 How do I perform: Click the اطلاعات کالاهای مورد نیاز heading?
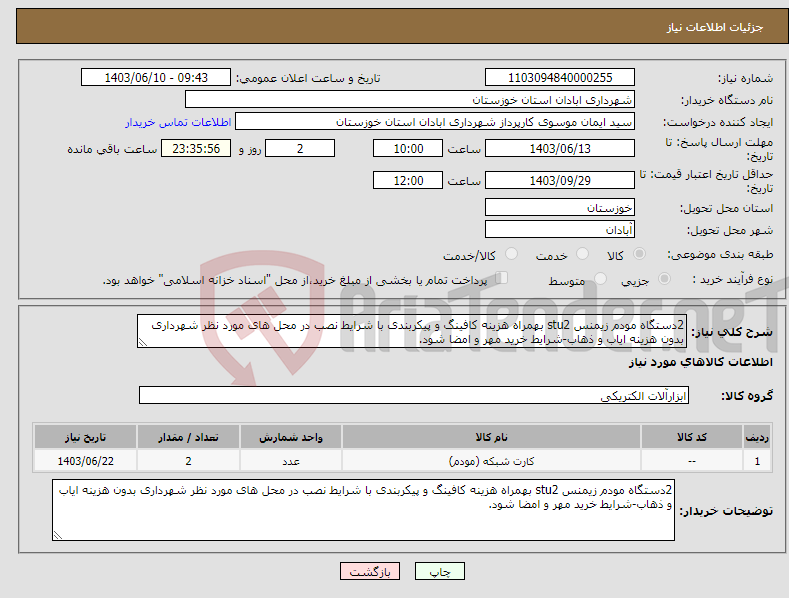pyautogui.click(x=700, y=362)
